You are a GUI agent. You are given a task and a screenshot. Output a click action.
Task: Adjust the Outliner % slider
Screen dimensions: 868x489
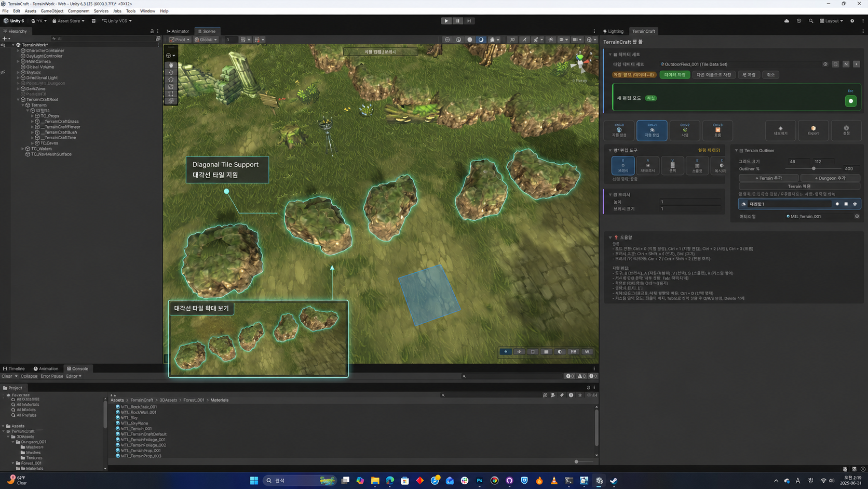point(813,168)
